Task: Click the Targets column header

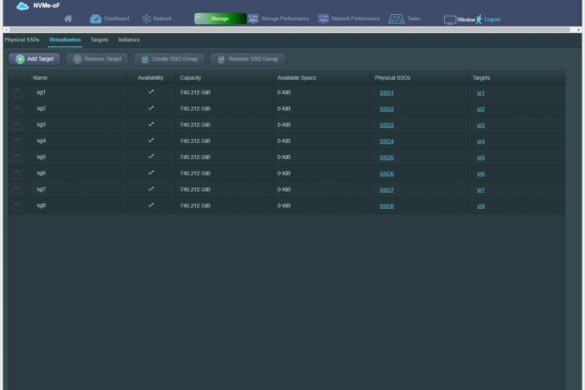Action: point(481,78)
